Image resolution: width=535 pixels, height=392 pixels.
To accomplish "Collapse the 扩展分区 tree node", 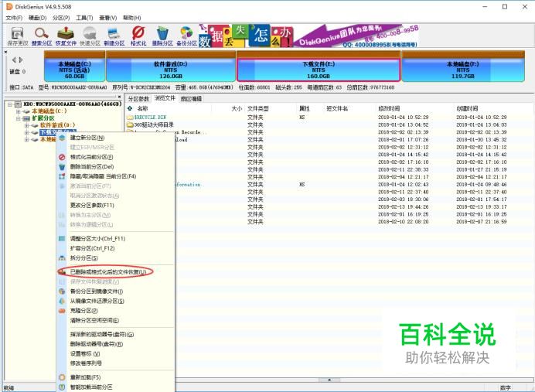I will (18, 119).
